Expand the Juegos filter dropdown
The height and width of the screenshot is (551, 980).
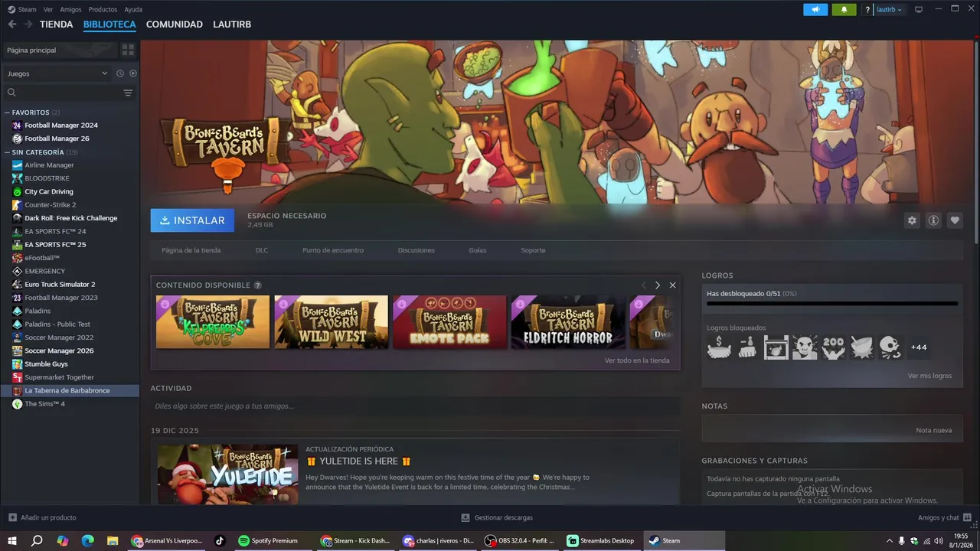coord(57,73)
